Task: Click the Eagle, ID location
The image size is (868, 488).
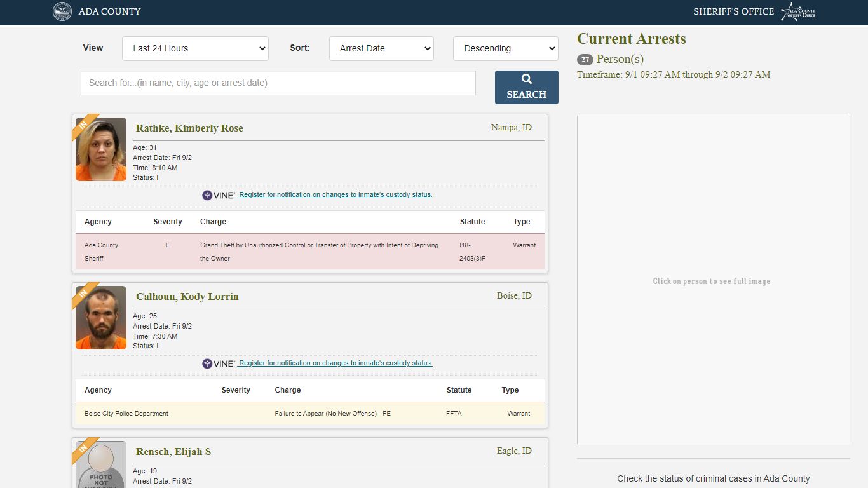Action: 514,451
